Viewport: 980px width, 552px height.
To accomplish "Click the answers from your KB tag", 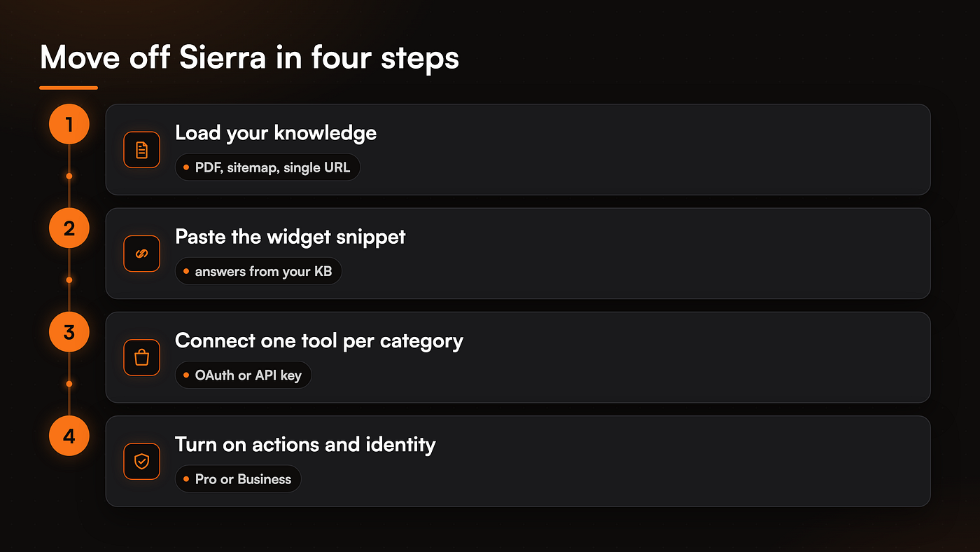I will pos(258,271).
